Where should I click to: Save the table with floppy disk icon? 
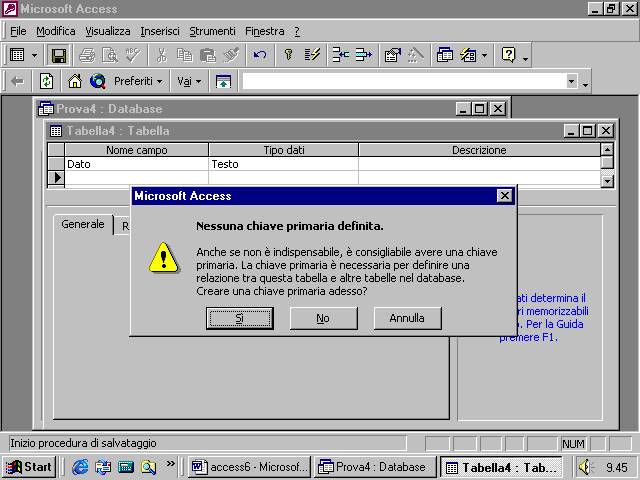pos(59,55)
